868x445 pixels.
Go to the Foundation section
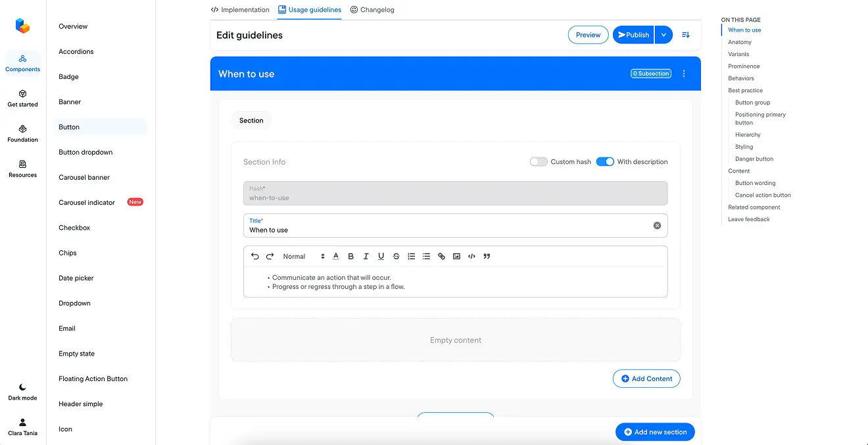pyautogui.click(x=23, y=134)
